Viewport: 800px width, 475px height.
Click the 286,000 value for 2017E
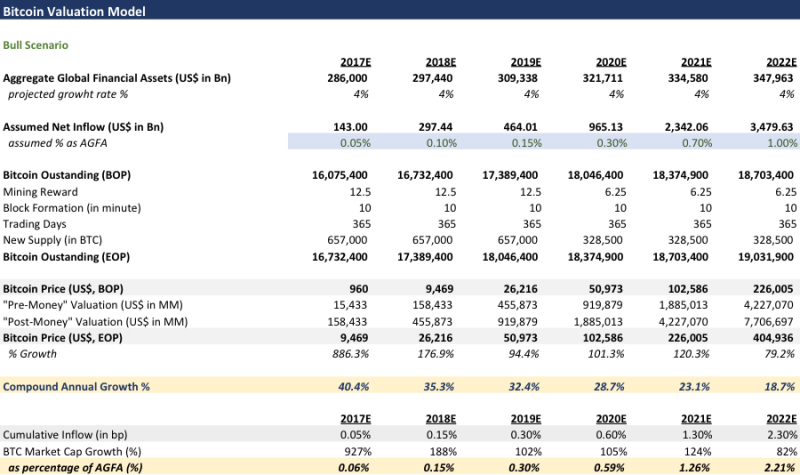point(347,78)
